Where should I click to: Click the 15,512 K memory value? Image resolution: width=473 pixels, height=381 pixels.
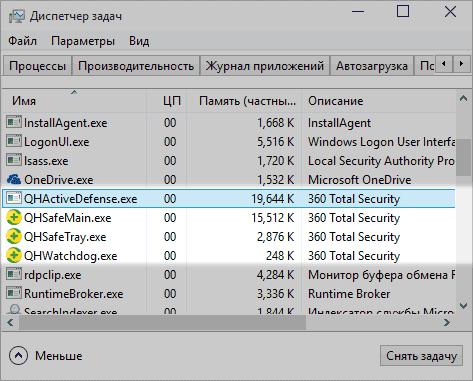click(x=273, y=218)
